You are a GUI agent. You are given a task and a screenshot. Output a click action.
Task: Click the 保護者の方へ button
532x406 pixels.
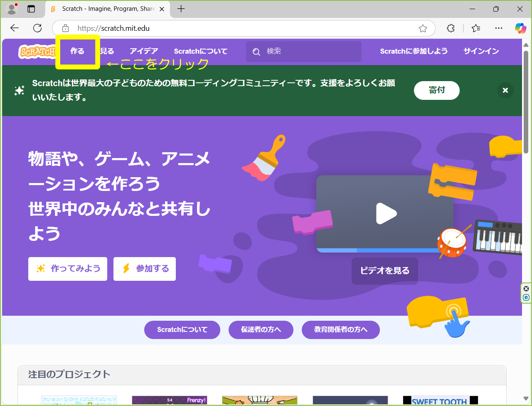pyautogui.click(x=261, y=330)
